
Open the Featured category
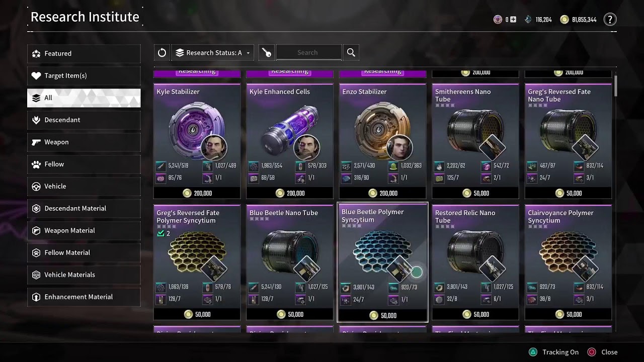tap(84, 53)
